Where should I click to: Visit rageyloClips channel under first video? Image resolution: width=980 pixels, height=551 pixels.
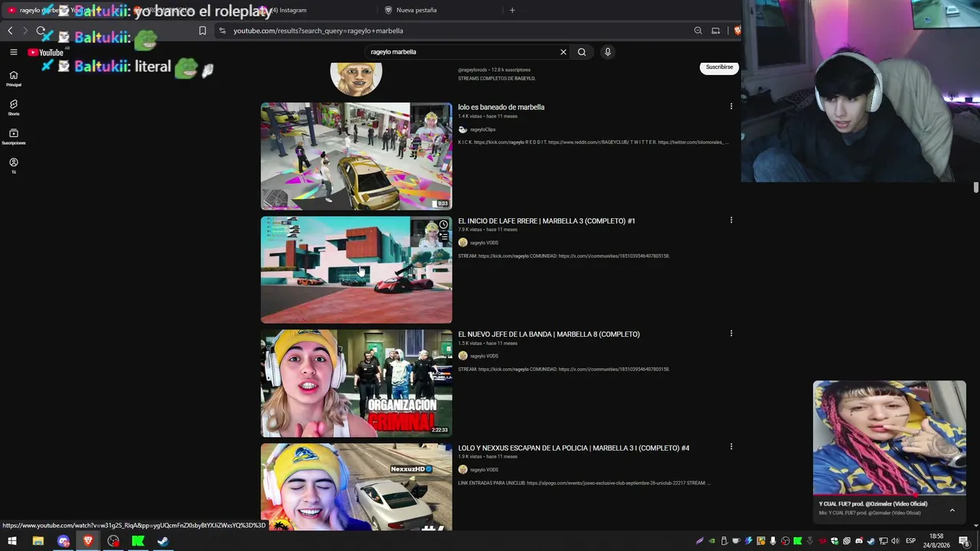click(482, 129)
